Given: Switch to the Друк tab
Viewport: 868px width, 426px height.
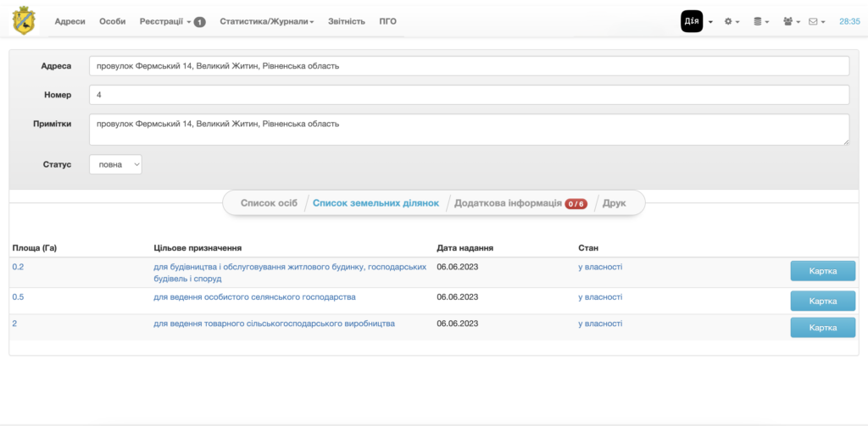Looking at the screenshot, I should [x=614, y=203].
